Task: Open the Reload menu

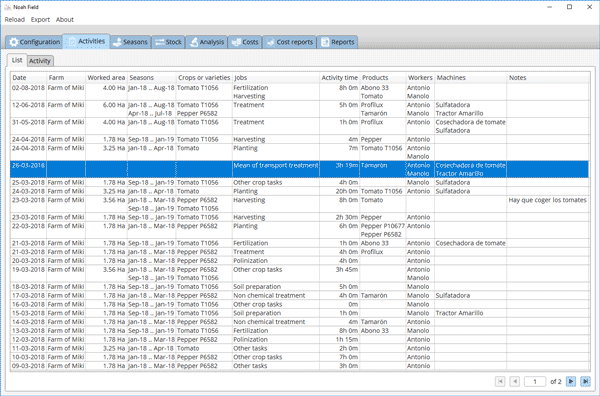Action: coord(15,20)
